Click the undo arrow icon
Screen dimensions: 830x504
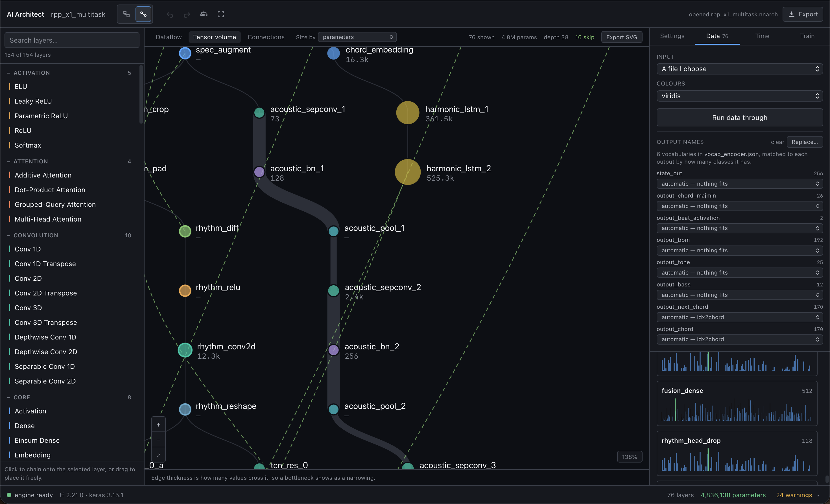click(170, 14)
